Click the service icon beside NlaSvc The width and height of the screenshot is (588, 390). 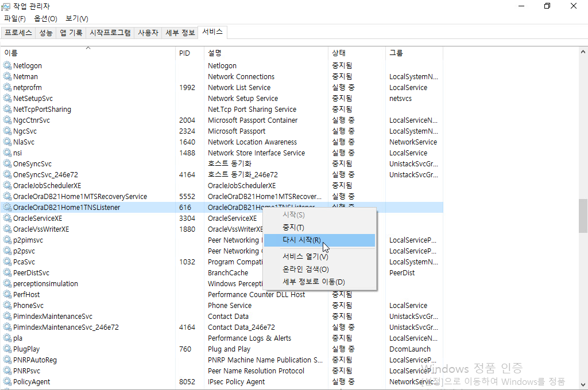coord(7,142)
